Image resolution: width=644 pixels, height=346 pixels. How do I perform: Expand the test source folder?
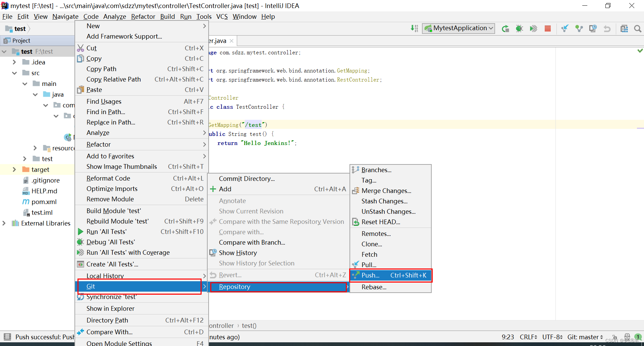coord(25,159)
